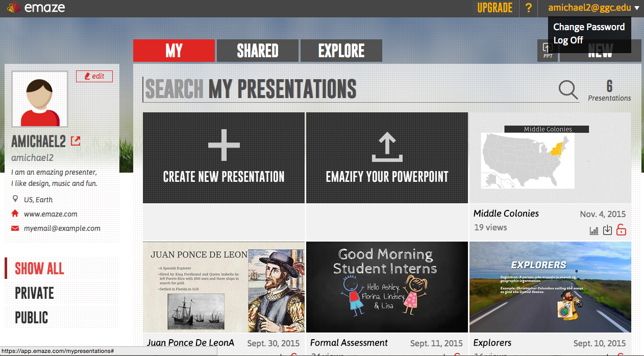Click the myemail@example.com address
Viewport: 644px width, 356px height.
tap(62, 228)
